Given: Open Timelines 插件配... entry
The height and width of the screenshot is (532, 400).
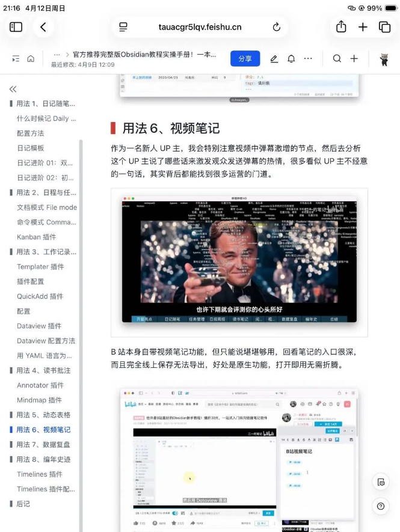Looking at the screenshot, I should [46, 489].
